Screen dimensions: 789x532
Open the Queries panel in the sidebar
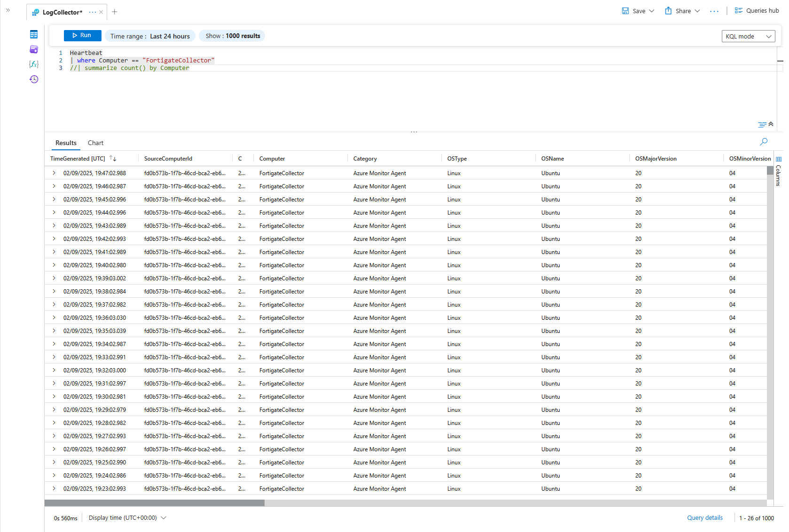pyautogui.click(x=33, y=49)
